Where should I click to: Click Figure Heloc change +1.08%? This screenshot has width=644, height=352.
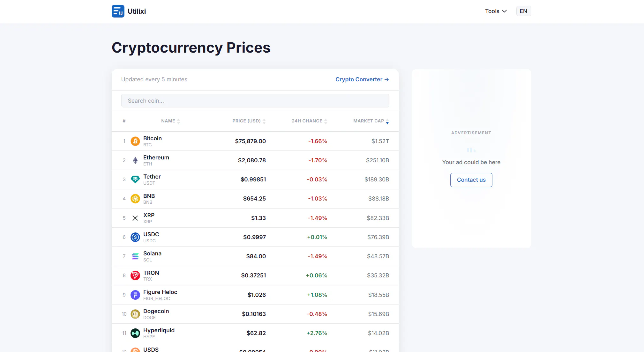pyautogui.click(x=317, y=295)
